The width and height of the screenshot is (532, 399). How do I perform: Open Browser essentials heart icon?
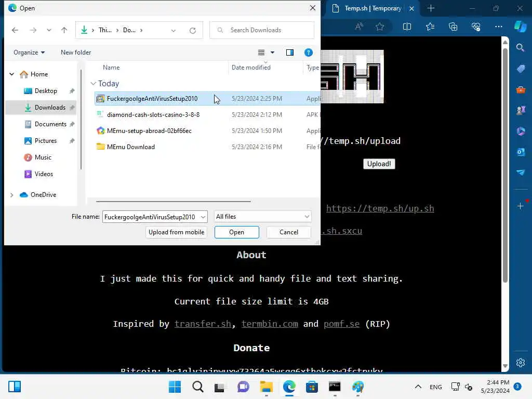click(x=476, y=26)
